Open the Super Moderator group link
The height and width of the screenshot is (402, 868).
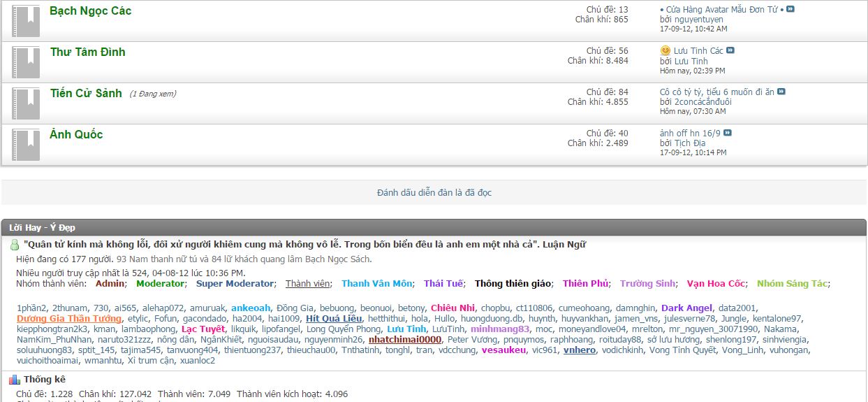[x=235, y=284]
